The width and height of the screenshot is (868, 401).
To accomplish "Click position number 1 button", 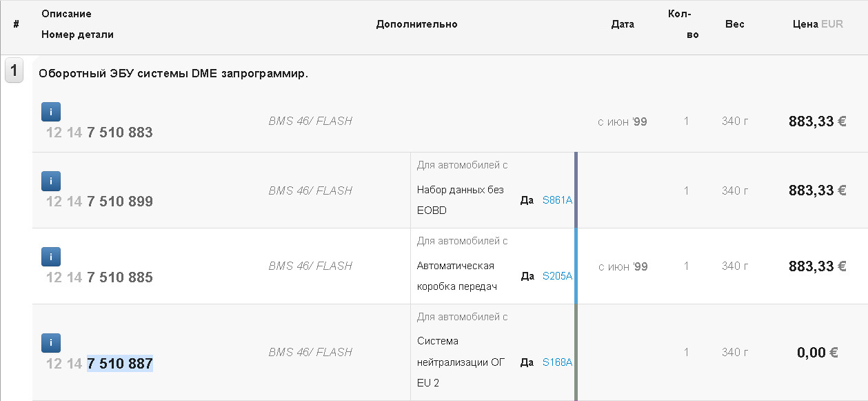I will [14, 70].
